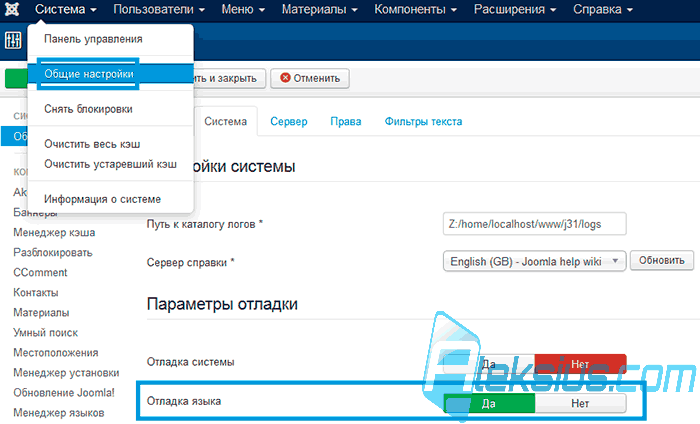
Task: Expand the Сервер справки dropdown
Action: pyautogui.click(x=534, y=261)
